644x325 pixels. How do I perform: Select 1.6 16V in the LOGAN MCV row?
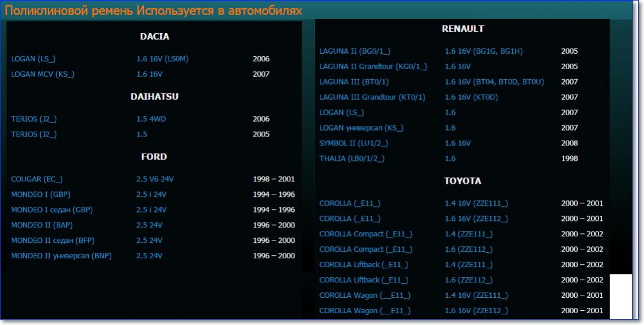(x=149, y=74)
